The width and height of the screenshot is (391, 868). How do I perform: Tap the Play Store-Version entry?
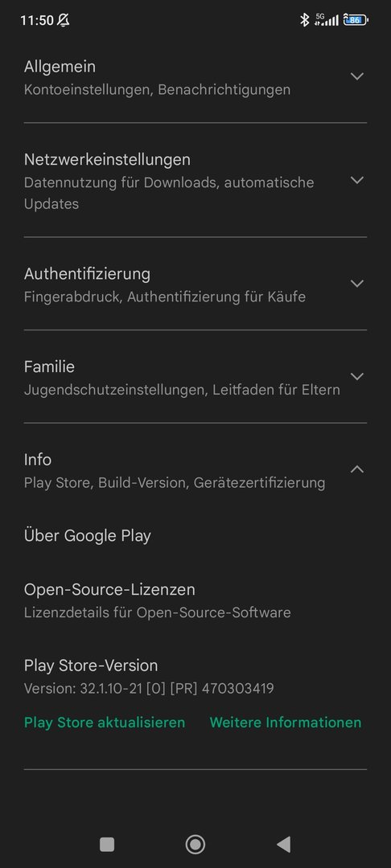click(x=150, y=677)
